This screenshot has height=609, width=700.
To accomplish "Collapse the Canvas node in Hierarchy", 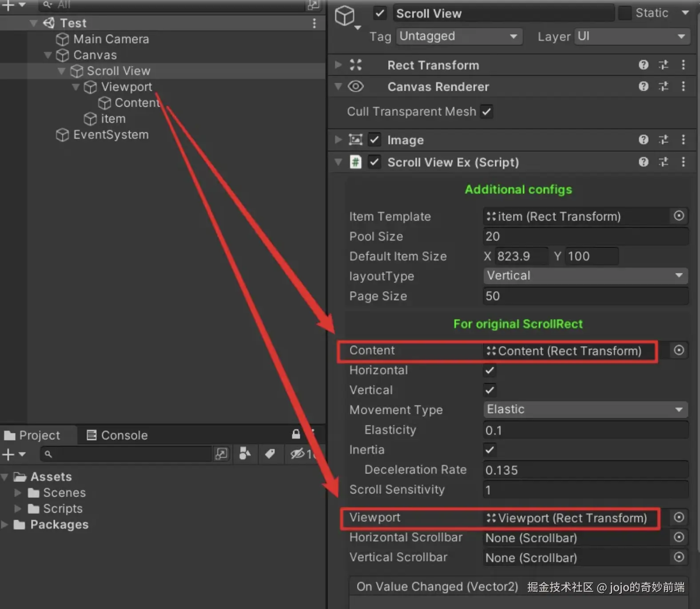I will 48,55.
